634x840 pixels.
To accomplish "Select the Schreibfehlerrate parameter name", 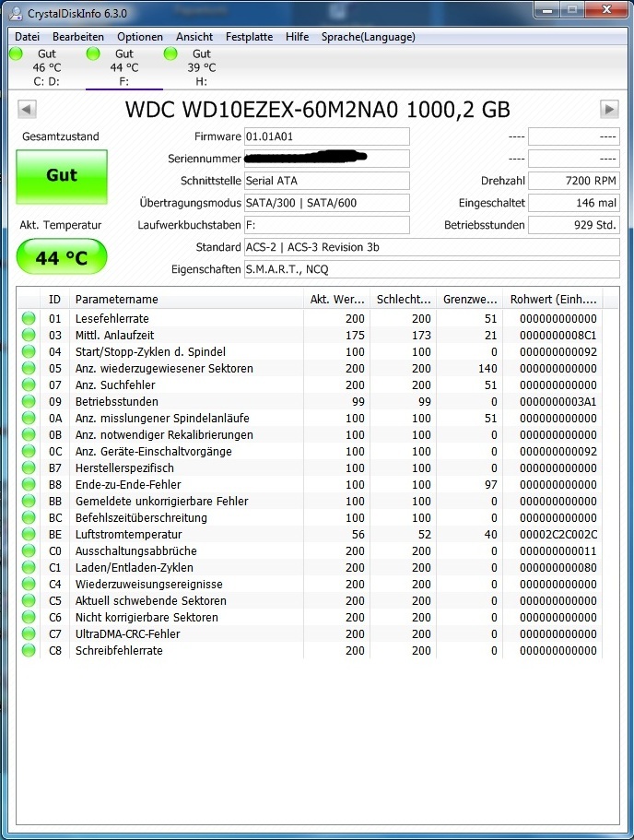I will (x=119, y=650).
